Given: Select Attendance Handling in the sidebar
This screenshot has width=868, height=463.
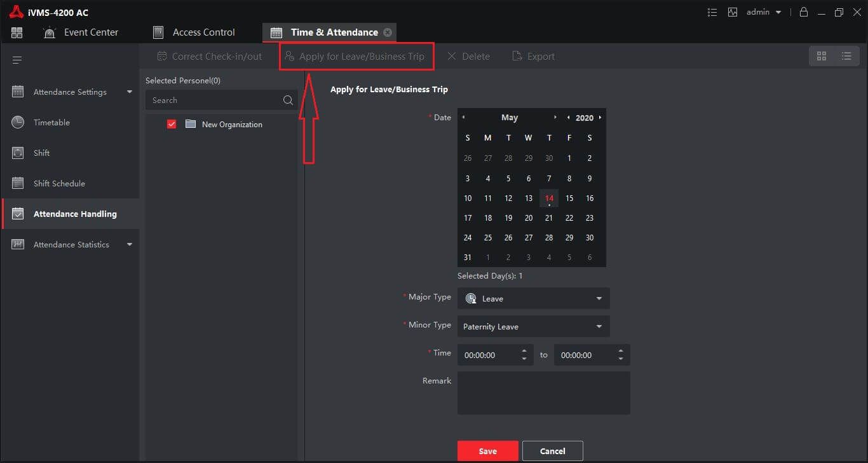Looking at the screenshot, I should (x=70, y=214).
